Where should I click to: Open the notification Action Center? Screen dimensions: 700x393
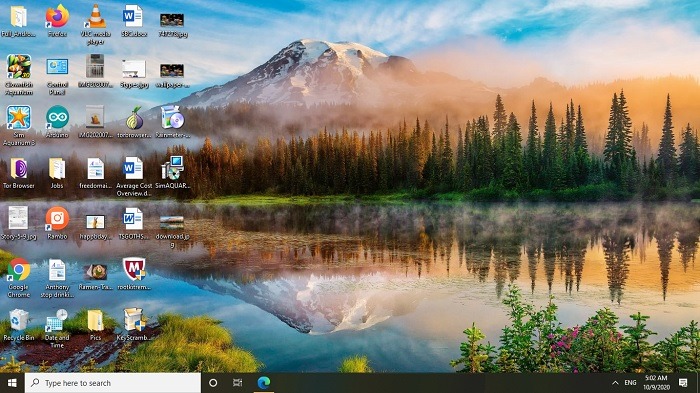point(683,383)
